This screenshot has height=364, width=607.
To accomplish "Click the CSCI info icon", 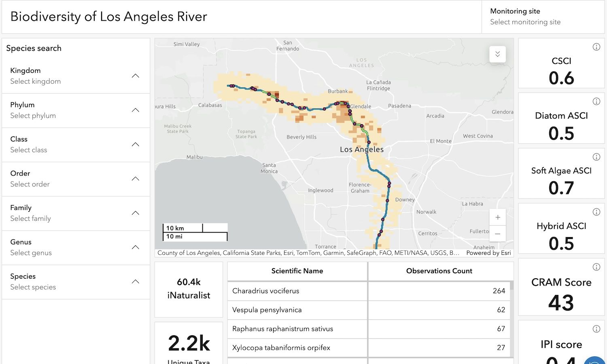I will (x=596, y=47).
